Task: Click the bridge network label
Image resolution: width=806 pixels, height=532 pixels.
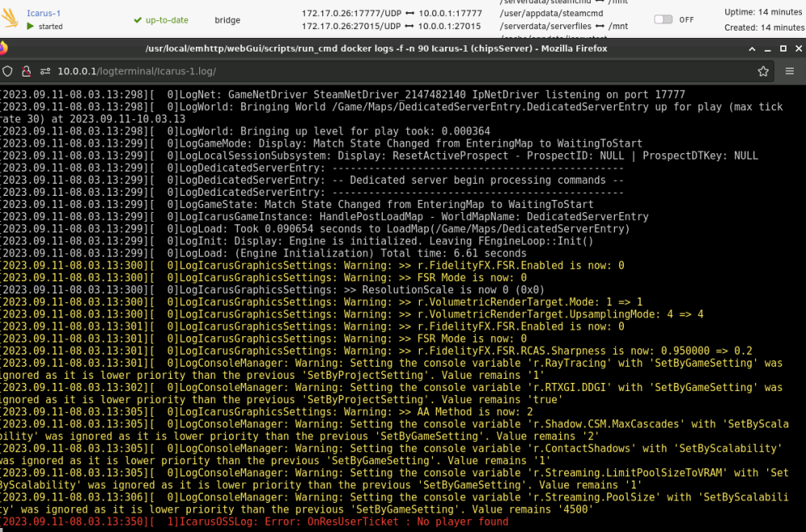Action: pyautogui.click(x=227, y=20)
